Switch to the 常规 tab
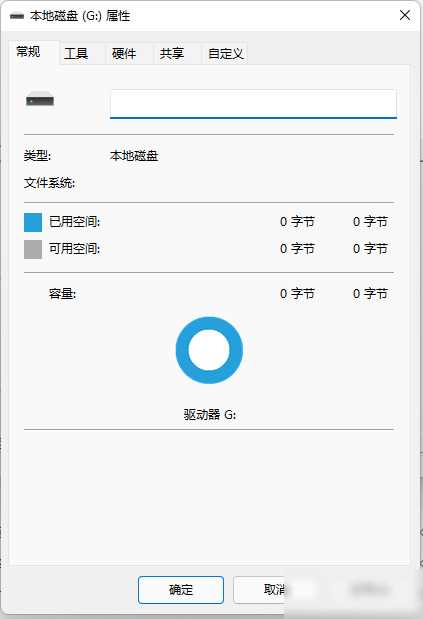 point(28,52)
